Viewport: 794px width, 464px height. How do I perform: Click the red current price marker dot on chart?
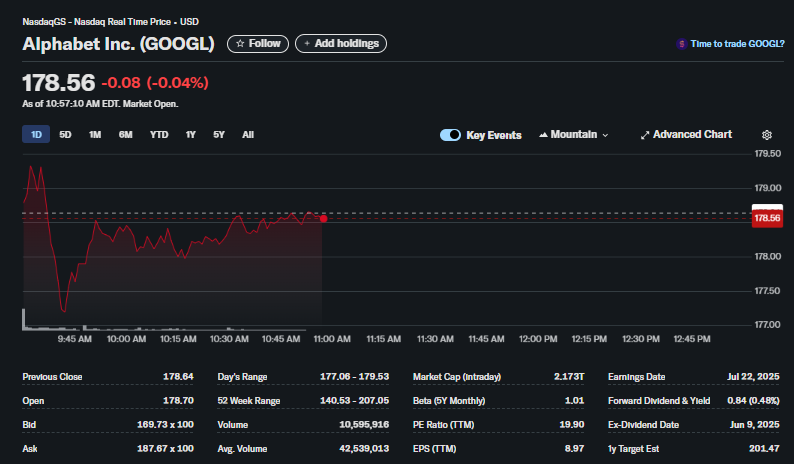pyautogui.click(x=324, y=219)
